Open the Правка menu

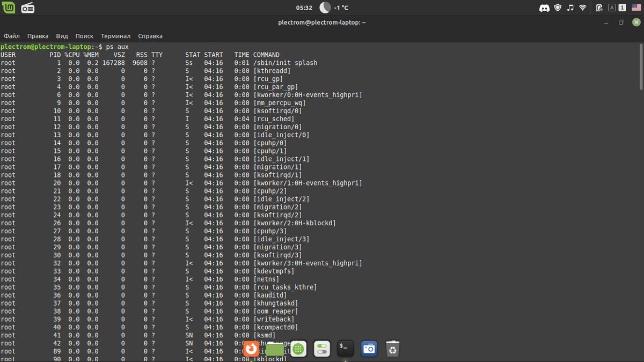click(38, 36)
